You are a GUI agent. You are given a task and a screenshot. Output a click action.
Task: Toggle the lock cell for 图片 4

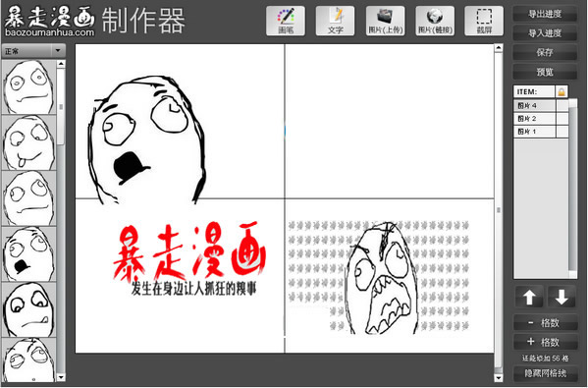pyautogui.click(x=562, y=106)
